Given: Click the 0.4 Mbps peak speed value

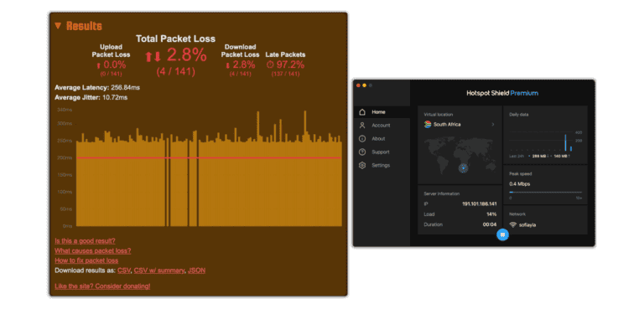Looking at the screenshot, I should coord(520,184).
